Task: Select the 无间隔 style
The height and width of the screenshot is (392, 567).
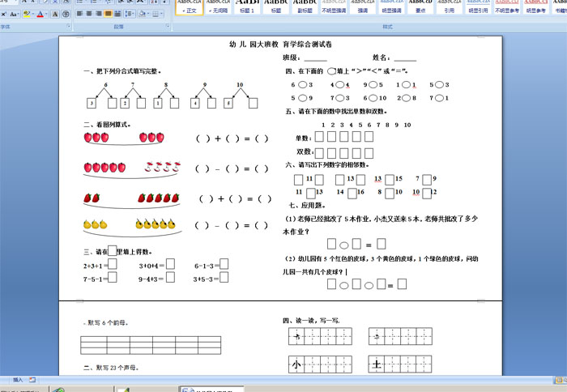Action: click(218, 6)
